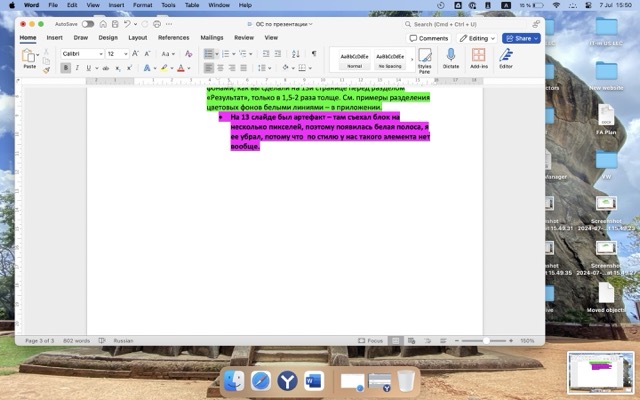Toggle Bold formatting
The width and height of the screenshot is (640, 400).
(66, 68)
